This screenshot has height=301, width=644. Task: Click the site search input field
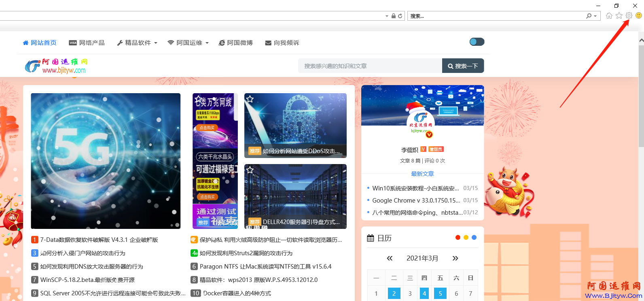click(x=370, y=66)
